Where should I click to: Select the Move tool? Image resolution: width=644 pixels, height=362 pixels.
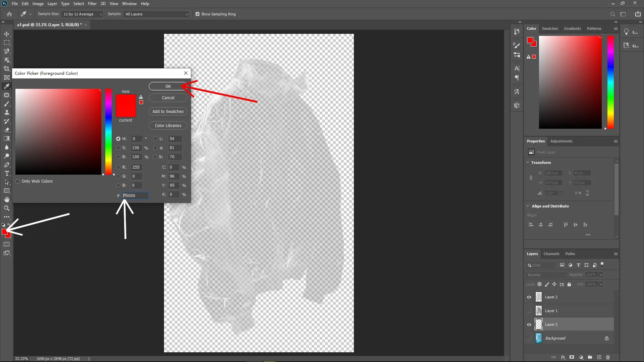[x=7, y=34]
